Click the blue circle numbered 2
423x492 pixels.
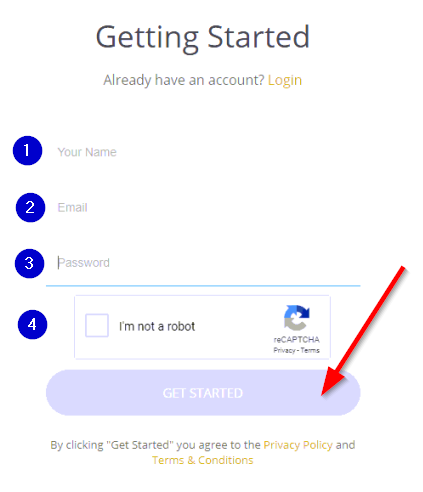point(30,207)
